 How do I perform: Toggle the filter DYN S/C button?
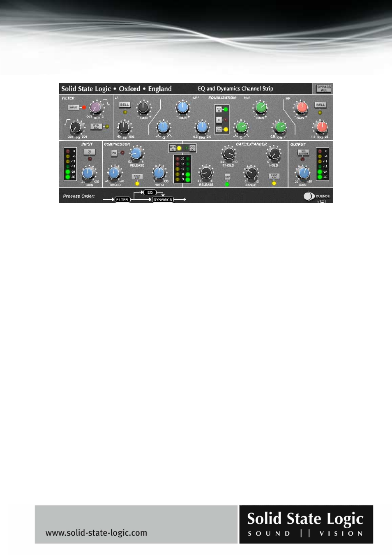coord(96,127)
